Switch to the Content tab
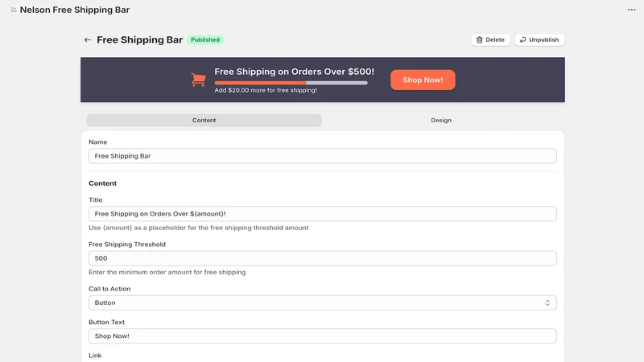This screenshot has width=644, height=362. pyautogui.click(x=204, y=120)
